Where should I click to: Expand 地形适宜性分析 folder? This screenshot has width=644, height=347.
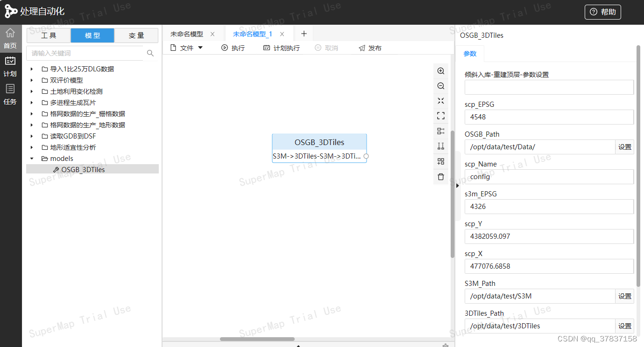[32, 147]
